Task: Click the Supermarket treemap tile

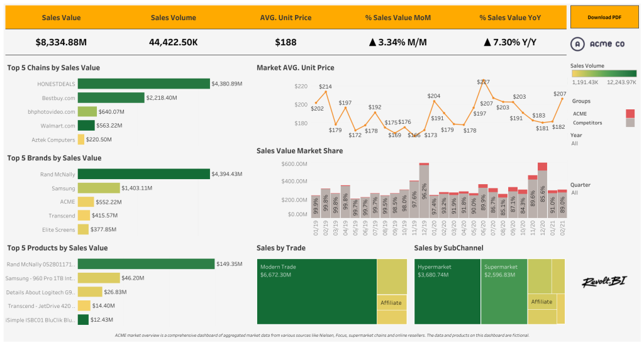Action: point(504,292)
